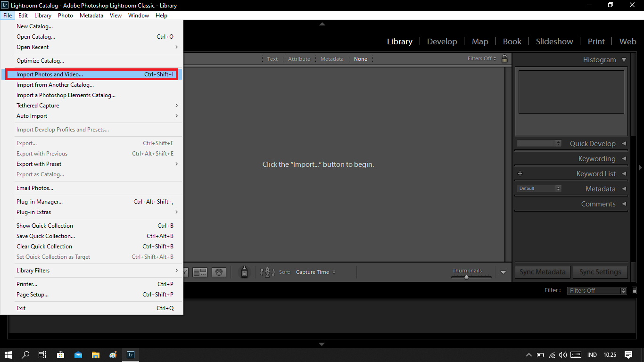
Task: Click the filter lock padlock icon
Action: pos(504,58)
